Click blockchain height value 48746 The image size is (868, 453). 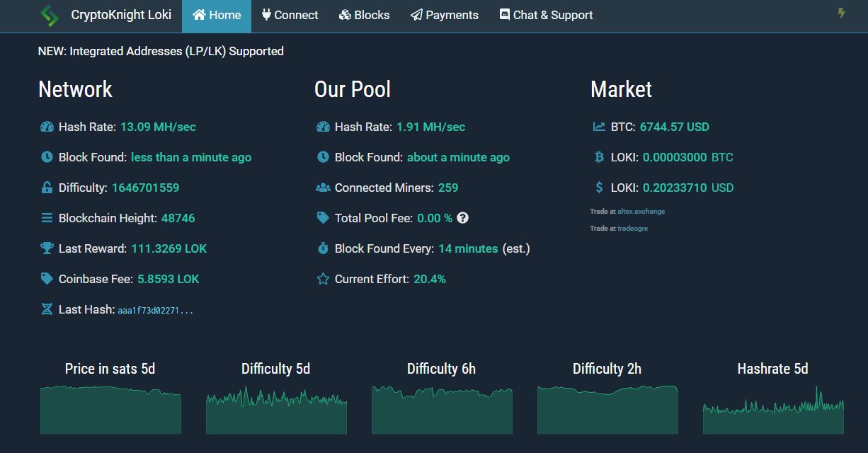[178, 218]
